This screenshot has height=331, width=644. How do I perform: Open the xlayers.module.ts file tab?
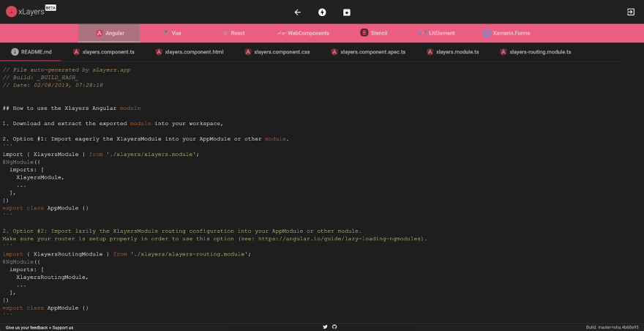452,52
